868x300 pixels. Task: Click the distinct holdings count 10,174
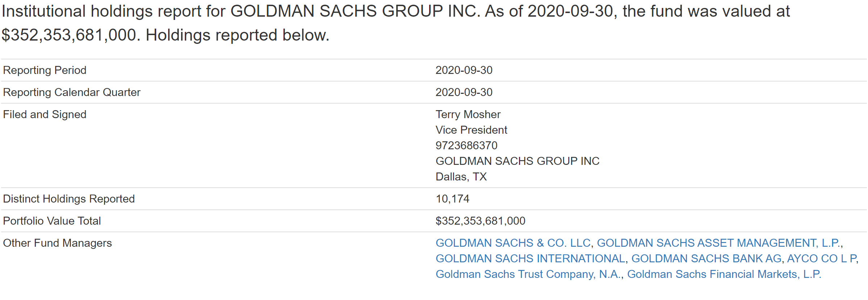[452, 199]
